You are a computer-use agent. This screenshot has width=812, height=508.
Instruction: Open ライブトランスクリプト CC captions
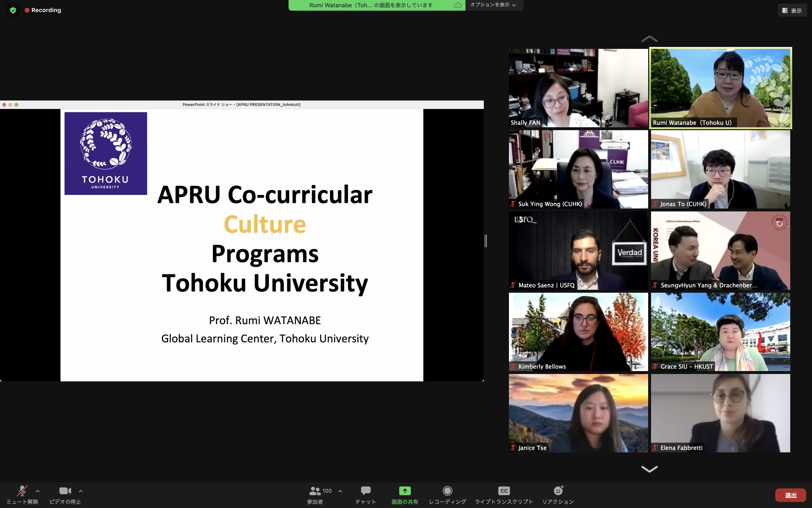tap(504, 495)
